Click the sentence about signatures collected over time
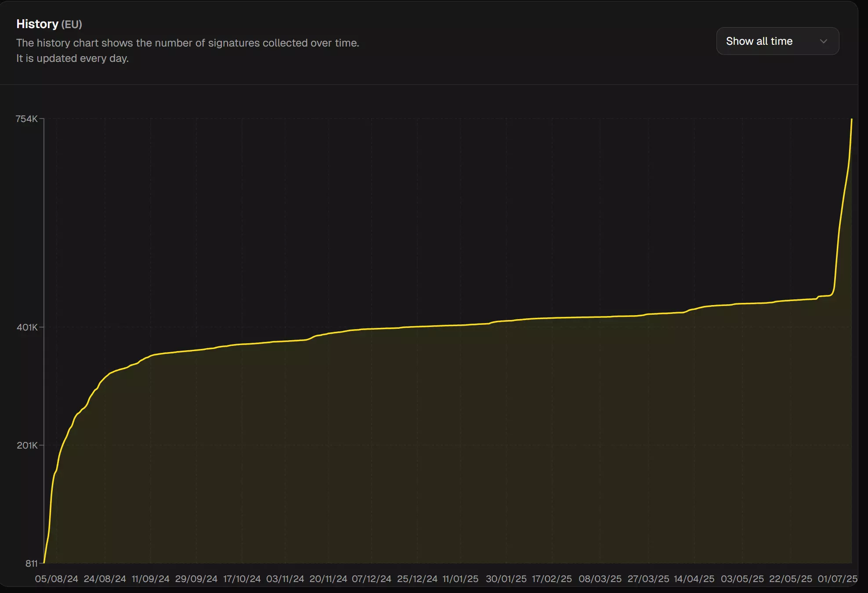 coord(188,43)
